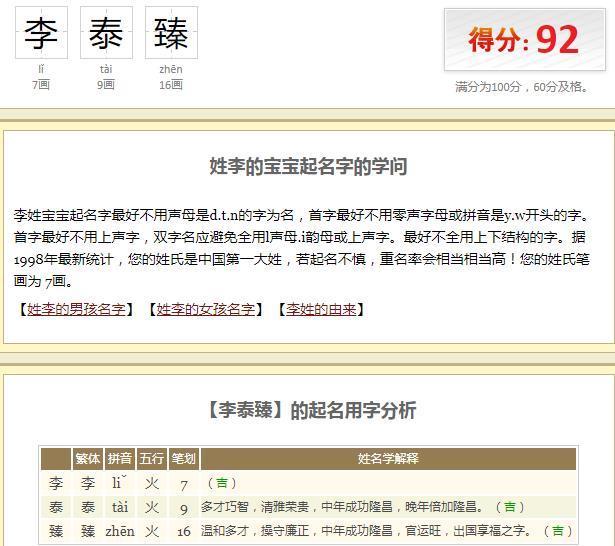Click the 姓名学解释 column header
Image resolution: width=615 pixels, height=546 pixels.
388,459
